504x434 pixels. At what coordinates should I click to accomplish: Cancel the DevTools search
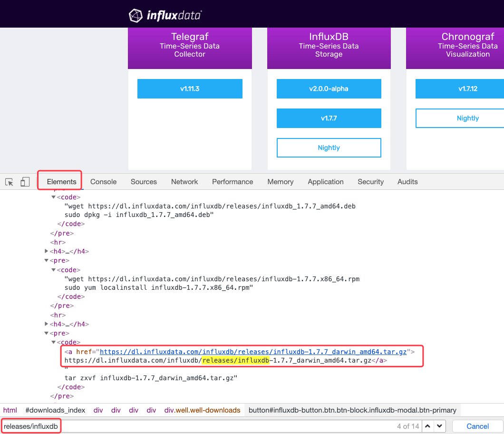click(477, 426)
